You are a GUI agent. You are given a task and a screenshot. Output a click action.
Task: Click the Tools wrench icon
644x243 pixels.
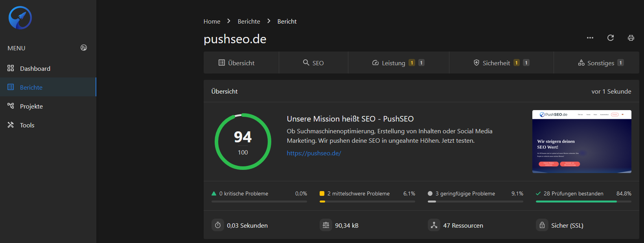11,125
